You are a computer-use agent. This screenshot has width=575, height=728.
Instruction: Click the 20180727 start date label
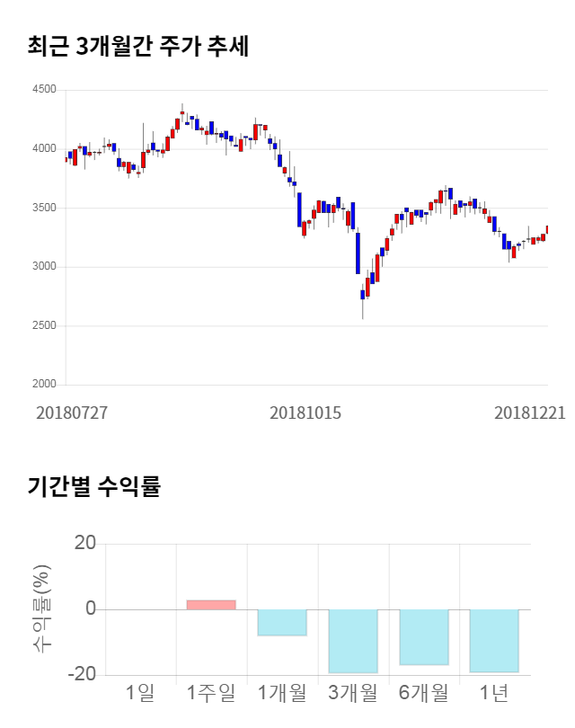(71, 413)
